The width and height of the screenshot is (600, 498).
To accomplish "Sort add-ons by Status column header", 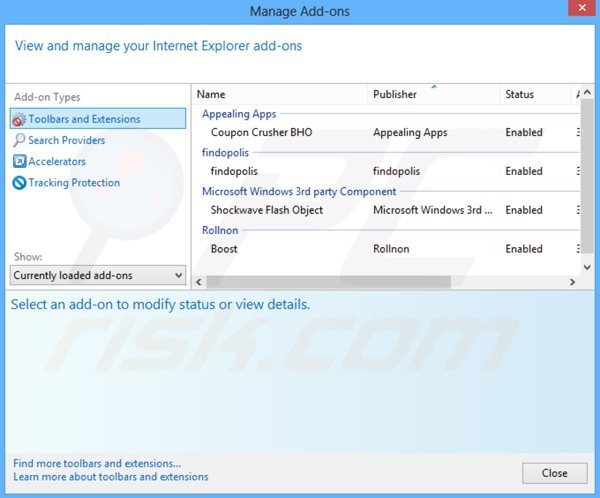I will click(535, 94).
